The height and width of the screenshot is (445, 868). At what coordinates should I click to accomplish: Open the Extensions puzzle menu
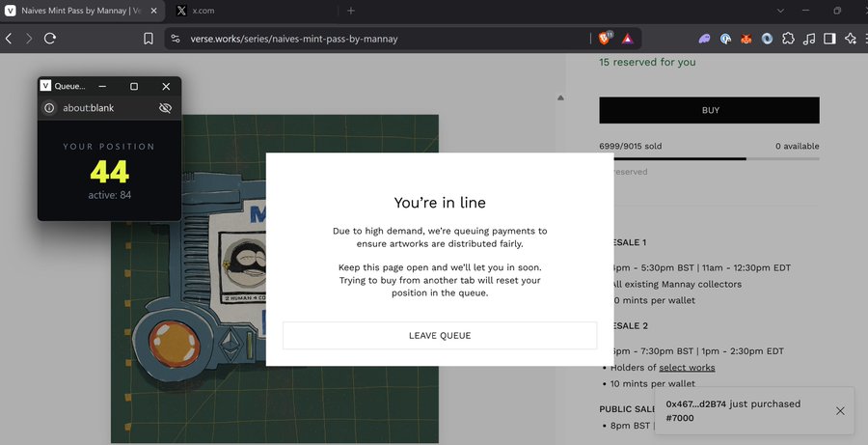[788, 39]
